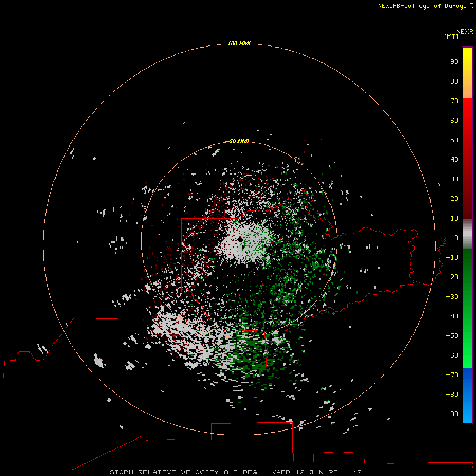Click the KAPD station identifier in the caption

(282, 472)
